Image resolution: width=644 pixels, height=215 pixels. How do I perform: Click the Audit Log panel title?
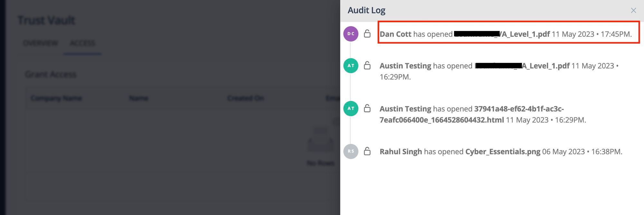[x=366, y=10]
